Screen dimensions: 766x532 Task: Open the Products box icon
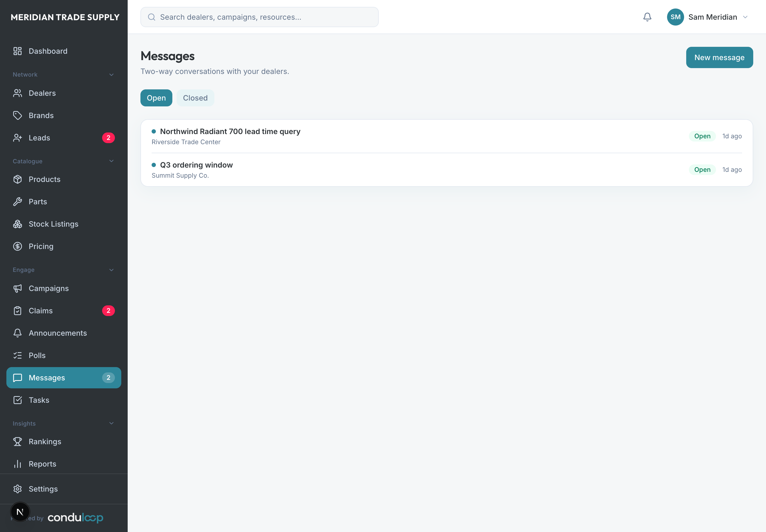(x=17, y=179)
